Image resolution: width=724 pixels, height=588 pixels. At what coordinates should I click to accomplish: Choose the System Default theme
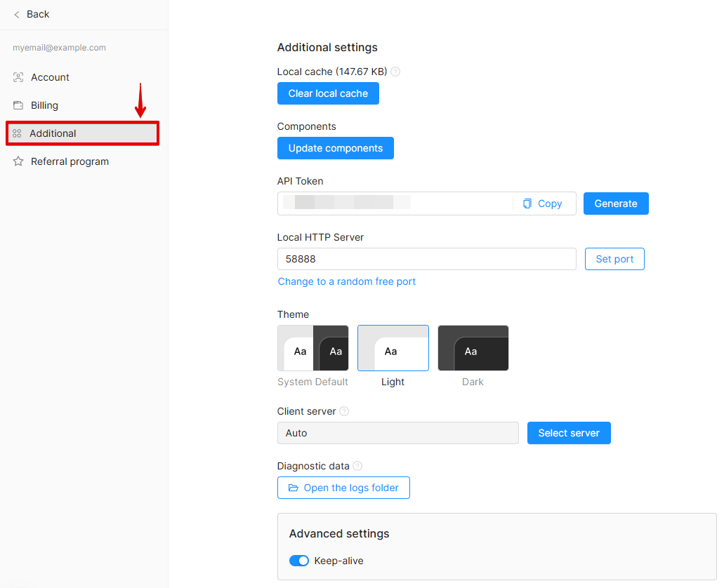312,348
